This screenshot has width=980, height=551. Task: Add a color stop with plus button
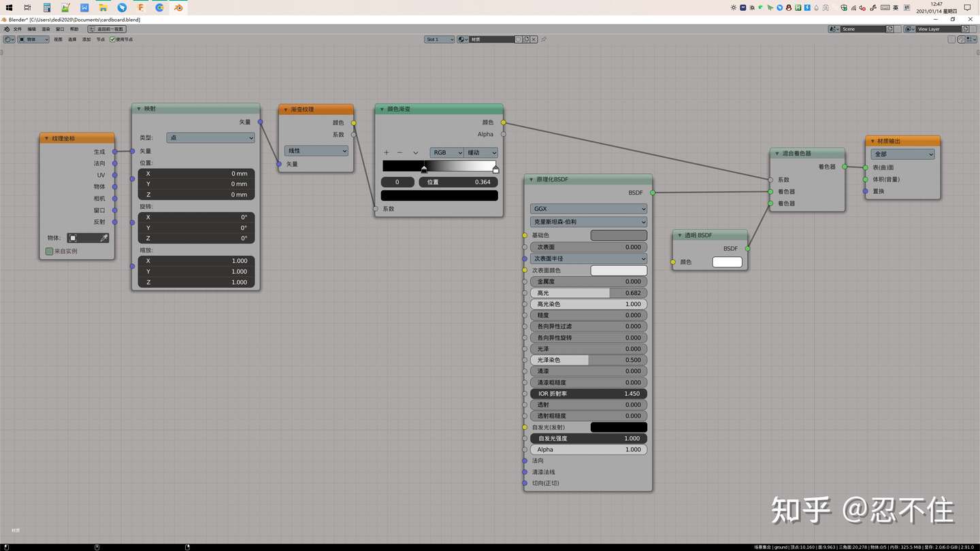(x=387, y=152)
